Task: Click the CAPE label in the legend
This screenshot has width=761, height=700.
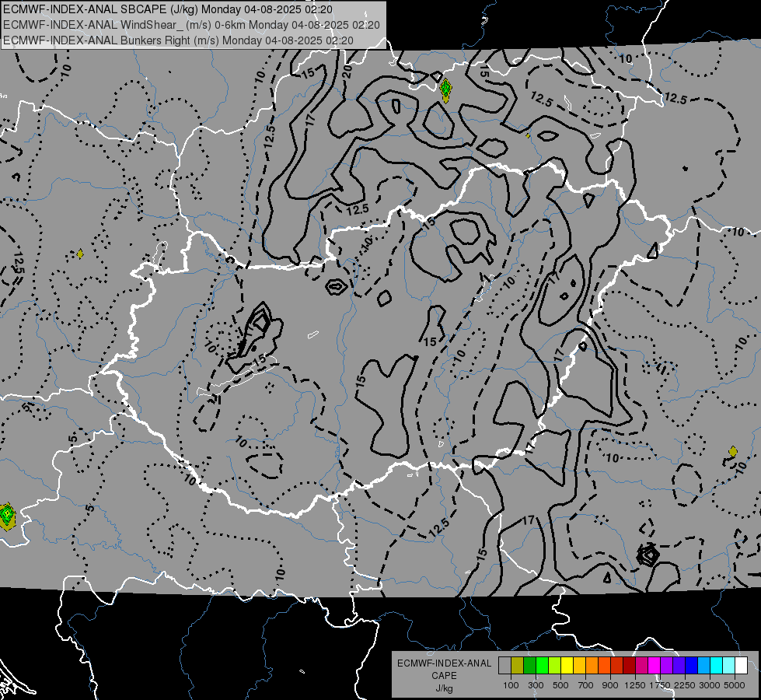Action: (x=444, y=676)
